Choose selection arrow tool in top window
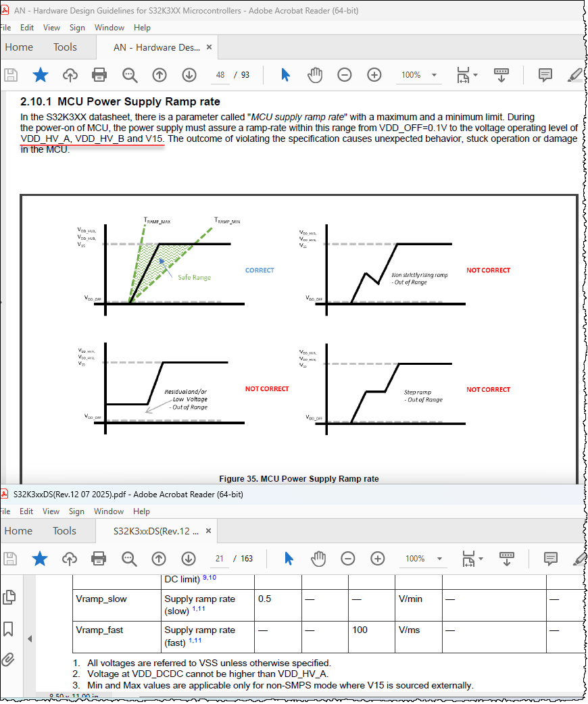588x704 pixels. 285,75
